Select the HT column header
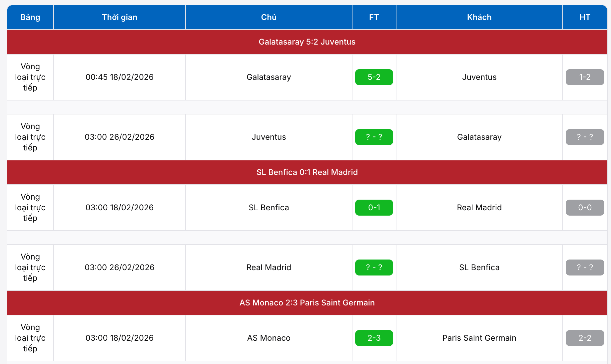Image resolution: width=611 pixels, height=364 pixels. (x=585, y=17)
